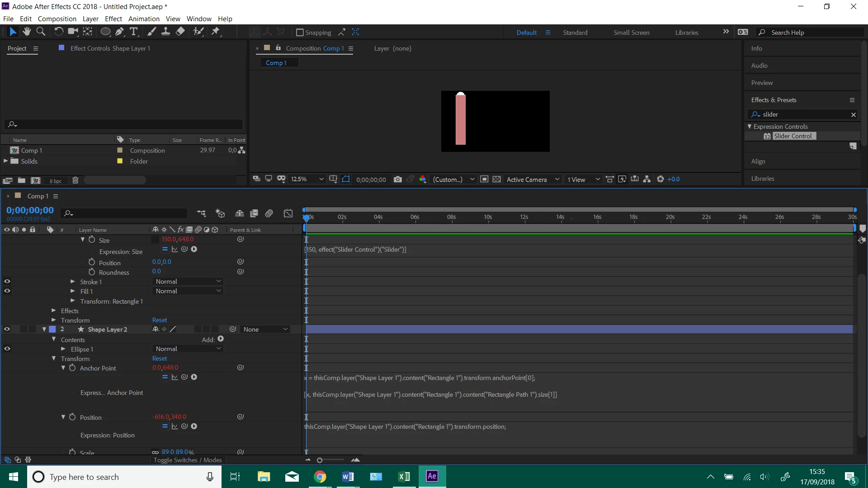Click Reset for Shape Layer 2 Transform

(x=160, y=358)
